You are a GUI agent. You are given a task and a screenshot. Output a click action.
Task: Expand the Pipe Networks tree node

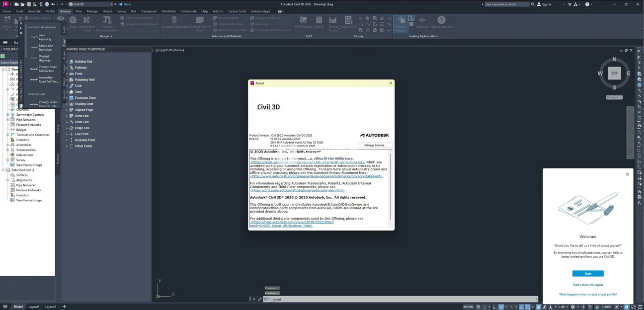coord(8,120)
